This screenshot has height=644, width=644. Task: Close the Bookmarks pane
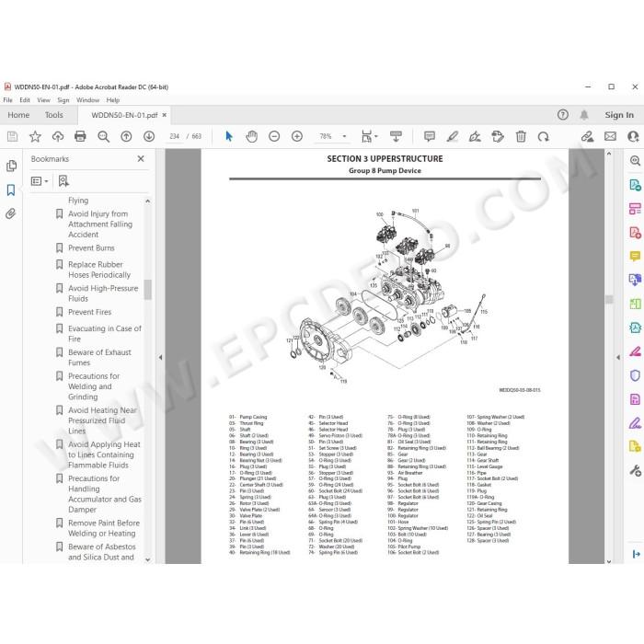point(141,158)
